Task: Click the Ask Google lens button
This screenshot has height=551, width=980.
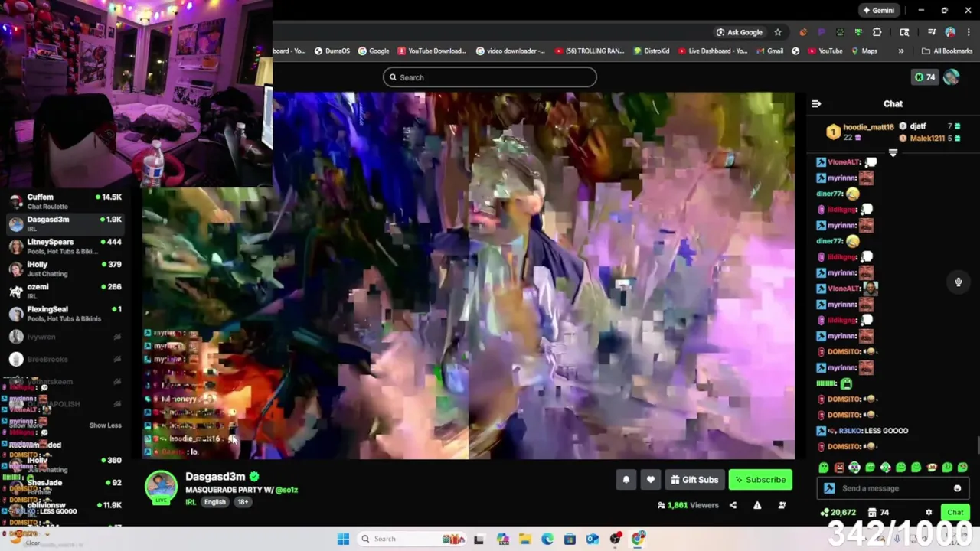Action: pos(739,32)
